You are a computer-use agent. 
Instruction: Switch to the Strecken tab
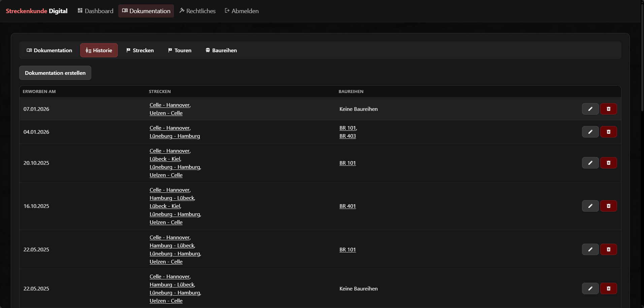coord(140,50)
